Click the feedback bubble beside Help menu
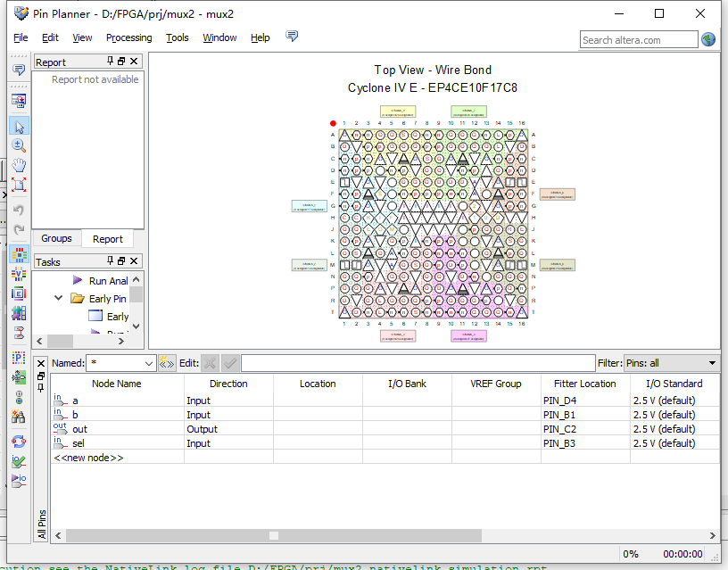Screen dimensions: 728x570 (292, 37)
